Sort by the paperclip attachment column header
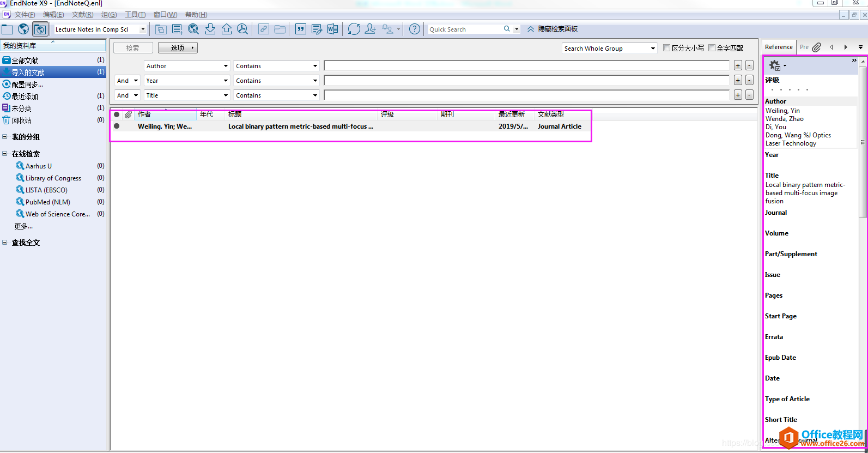This screenshot has height=453, width=868. pos(128,114)
